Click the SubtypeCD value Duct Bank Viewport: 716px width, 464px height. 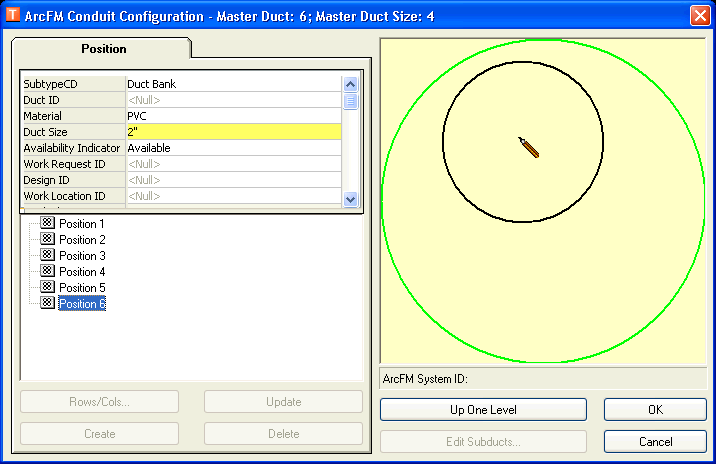[233, 84]
